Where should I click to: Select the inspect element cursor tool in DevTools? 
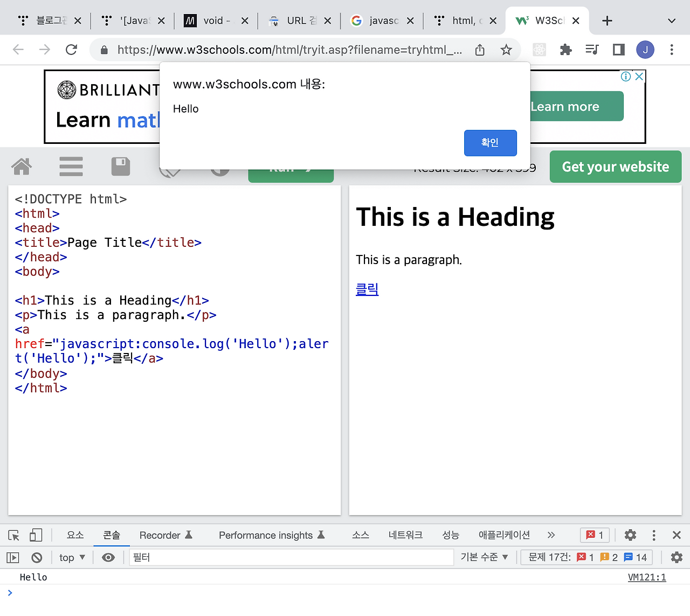13,535
